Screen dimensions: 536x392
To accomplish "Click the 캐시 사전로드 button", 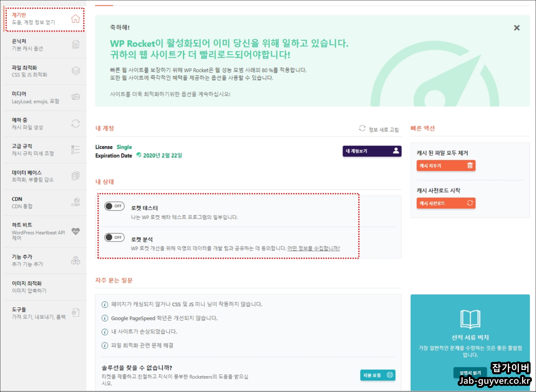I will (x=446, y=203).
